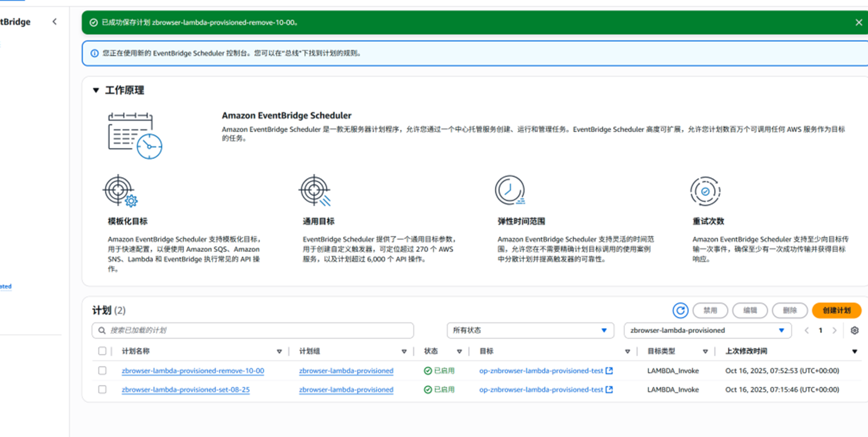Select all schedules header checkbox
This screenshot has height=437, width=868.
tap(102, 351)
